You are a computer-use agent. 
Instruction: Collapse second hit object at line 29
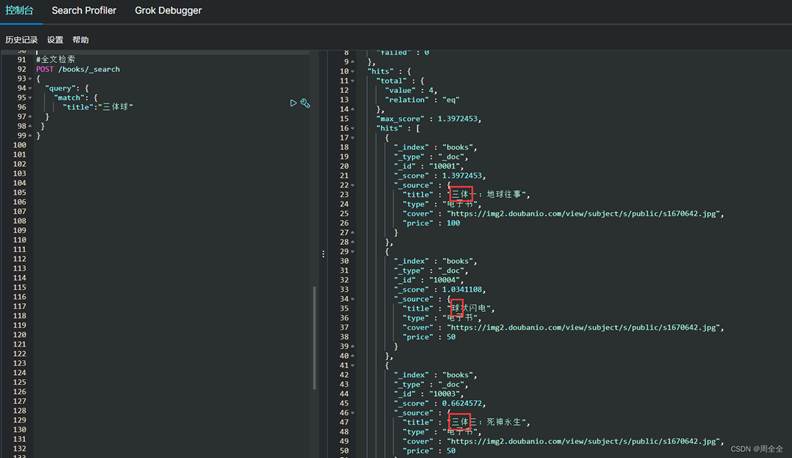pos(353,251)
